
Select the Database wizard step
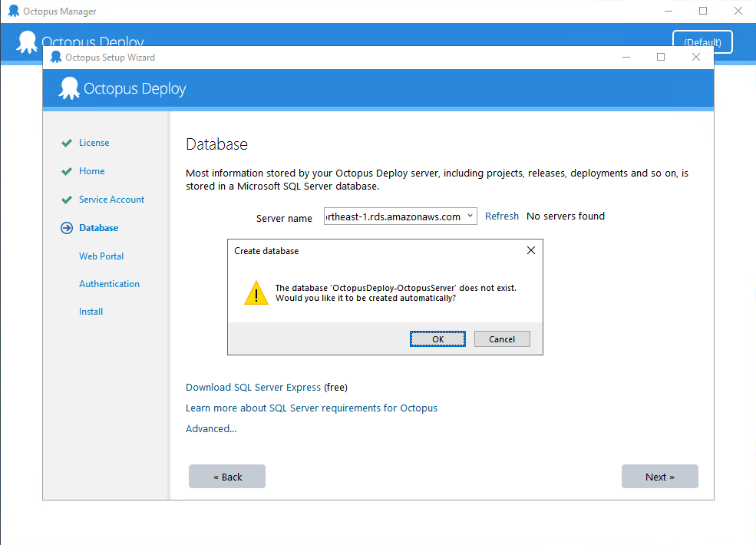coord(98,228)
